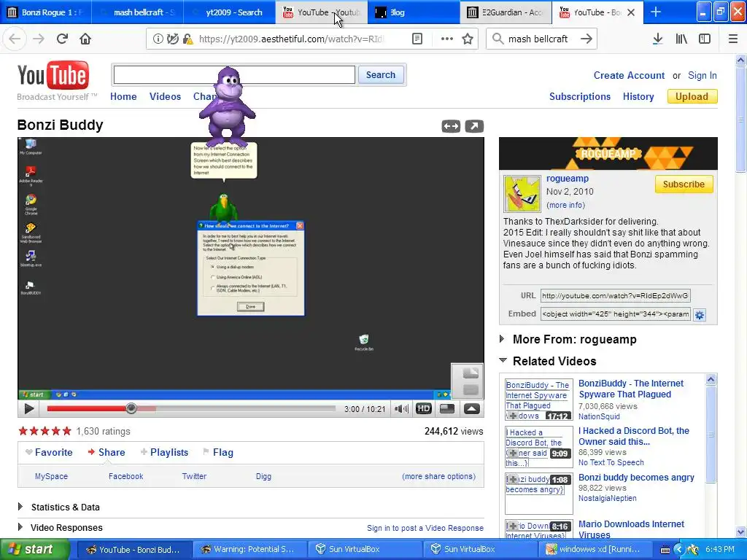Open Subscriptions link
The image size is (747, 560).
pos(580,96)
